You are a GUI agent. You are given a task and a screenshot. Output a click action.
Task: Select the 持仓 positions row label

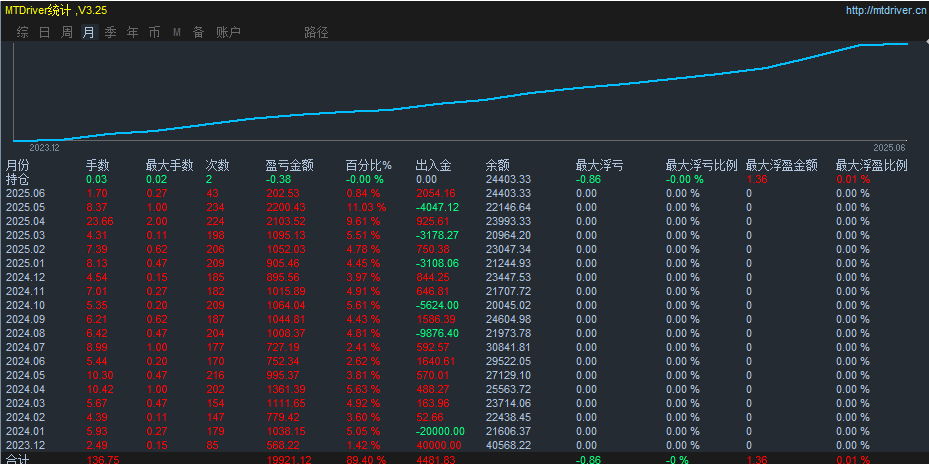[x=17, y=179]
